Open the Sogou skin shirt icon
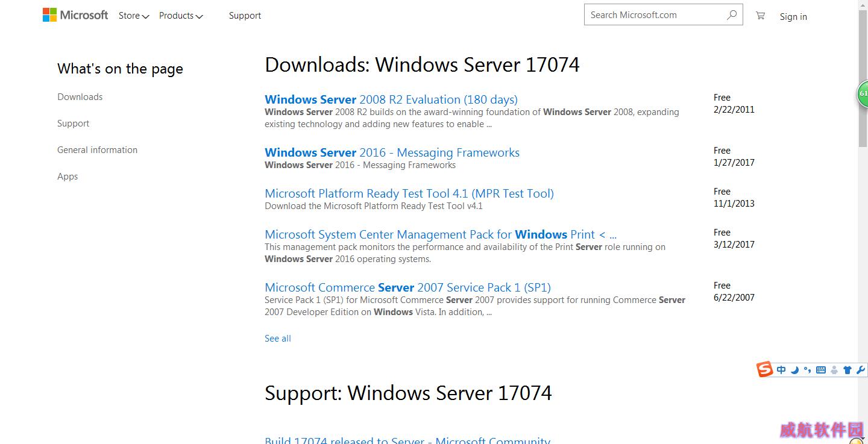 [848, 370]
